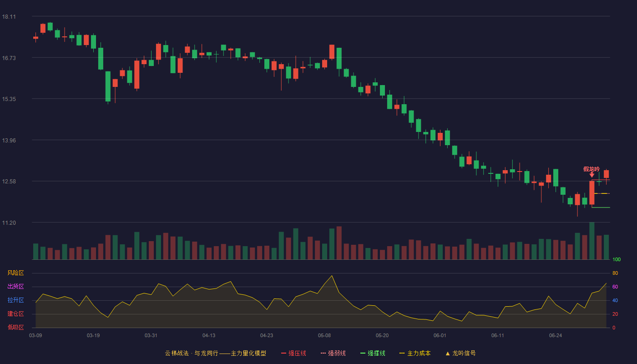This screenshot has width=637, height=364.
Task: Click the 06-11 date label
Action: [x=498, y=335]
